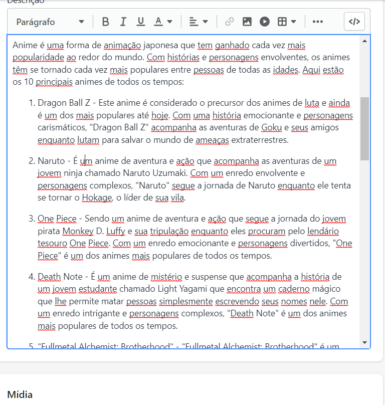Open the text alignment dropdown

click(198, 22)
